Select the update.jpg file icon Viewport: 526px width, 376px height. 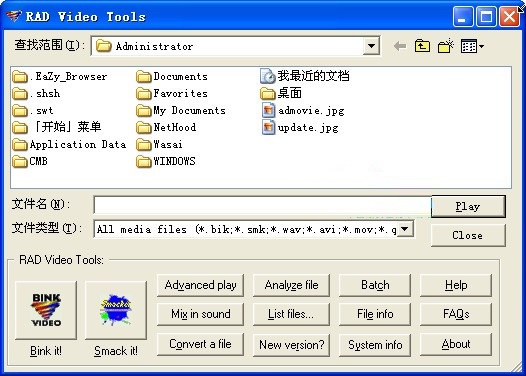click(268, 127)
